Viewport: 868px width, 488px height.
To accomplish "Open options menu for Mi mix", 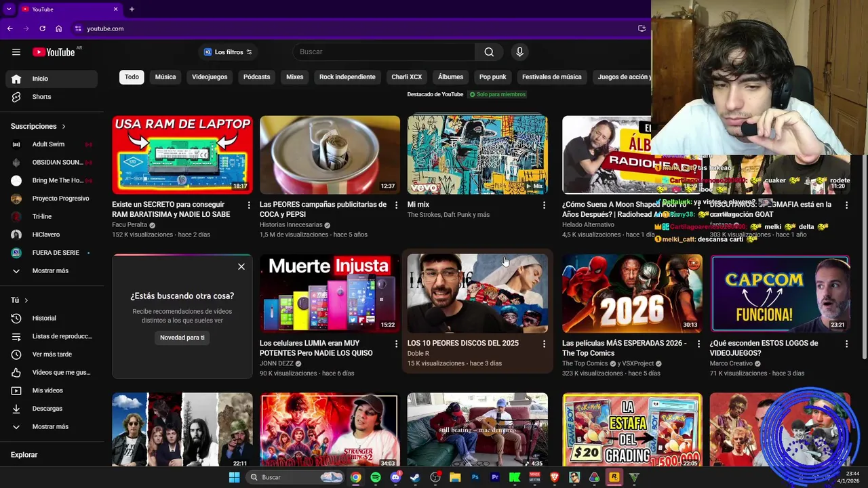I will pos(544,205).
